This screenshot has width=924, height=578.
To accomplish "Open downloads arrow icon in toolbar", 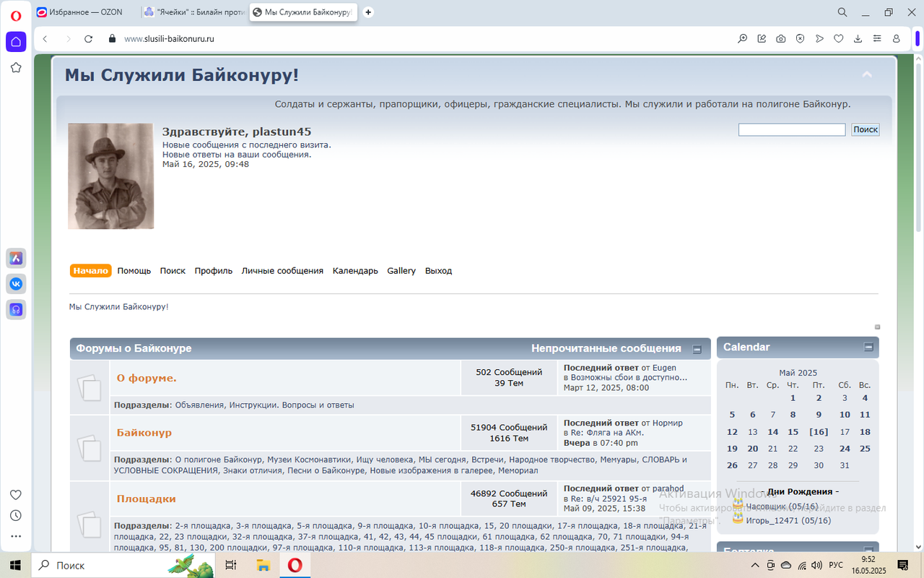I will tap(858, 39).
